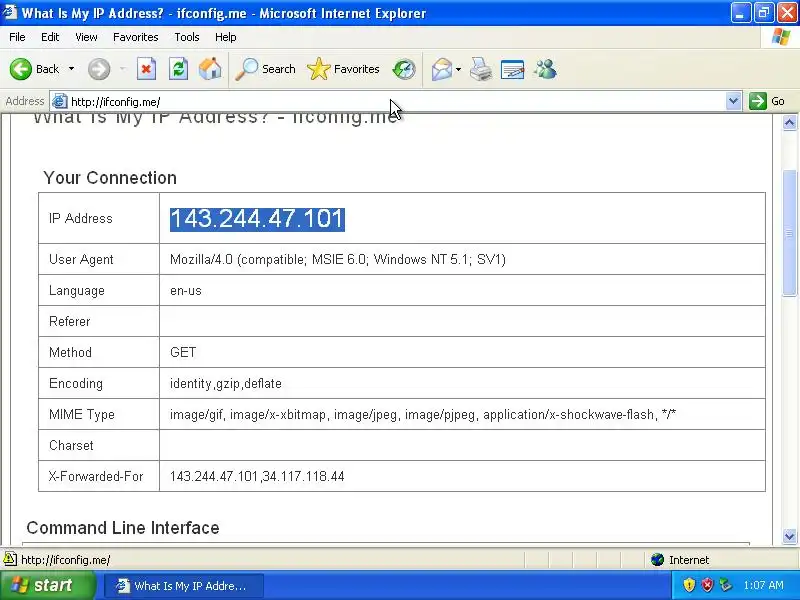Click the Method value GET
800x600 pixels.
click(x=183, y=352)
